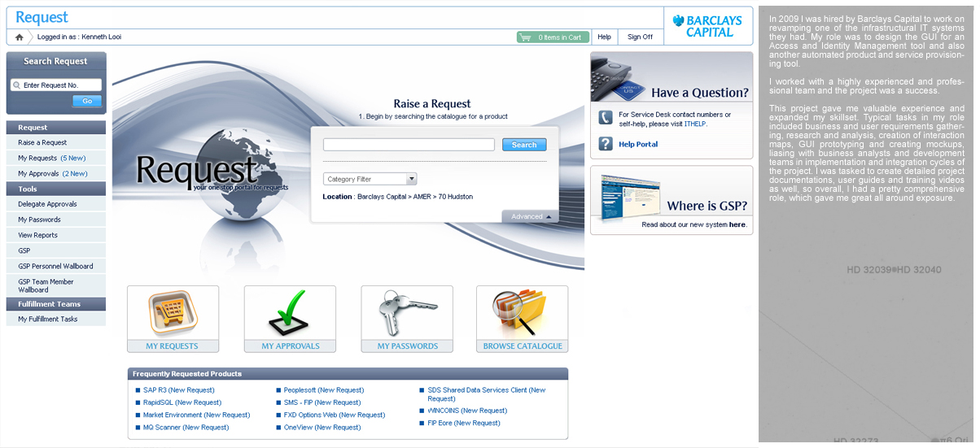The height and width of the screenshot is (448, 980).
Task: Click the catalogue product search box
Action: tap(409, 145)
